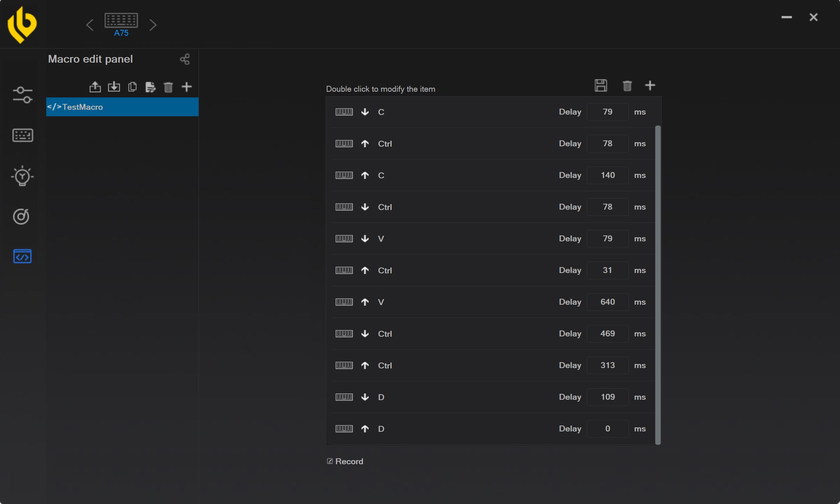Open the settings sliders sidebar tab
Viewport: 840px width, 504px height.
pos(22,95)
